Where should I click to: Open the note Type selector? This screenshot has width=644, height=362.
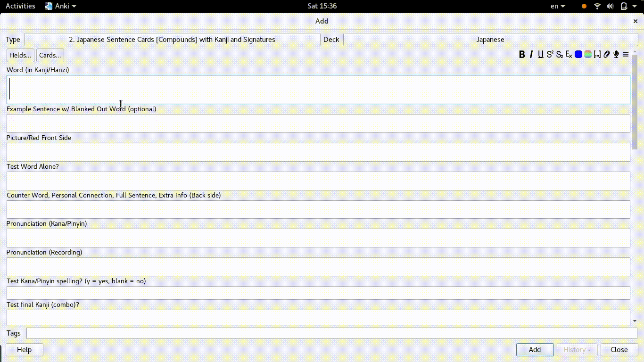(172, 40)
